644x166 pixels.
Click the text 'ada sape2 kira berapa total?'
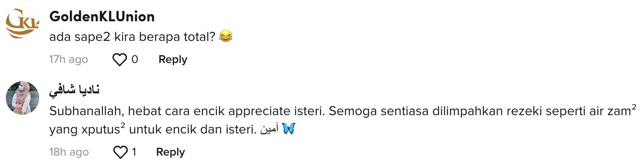pos(132,37)
